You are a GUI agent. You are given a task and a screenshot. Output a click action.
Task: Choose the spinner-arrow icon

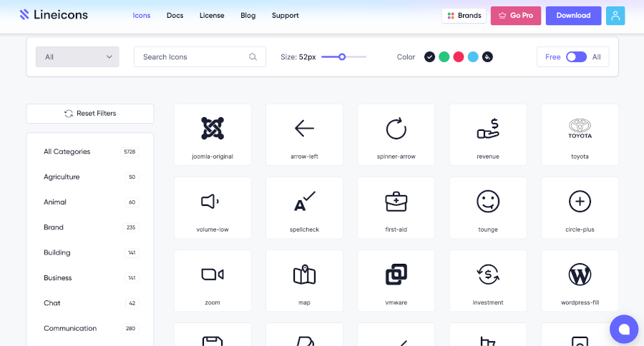point(396,134)
